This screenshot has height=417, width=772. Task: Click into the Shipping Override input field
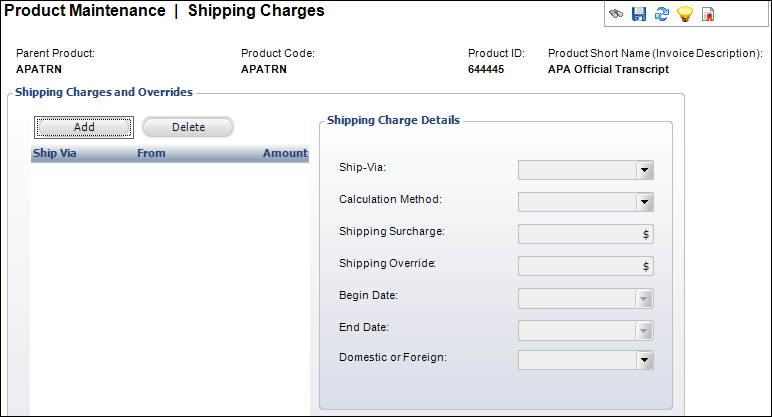tap(585, 266)
